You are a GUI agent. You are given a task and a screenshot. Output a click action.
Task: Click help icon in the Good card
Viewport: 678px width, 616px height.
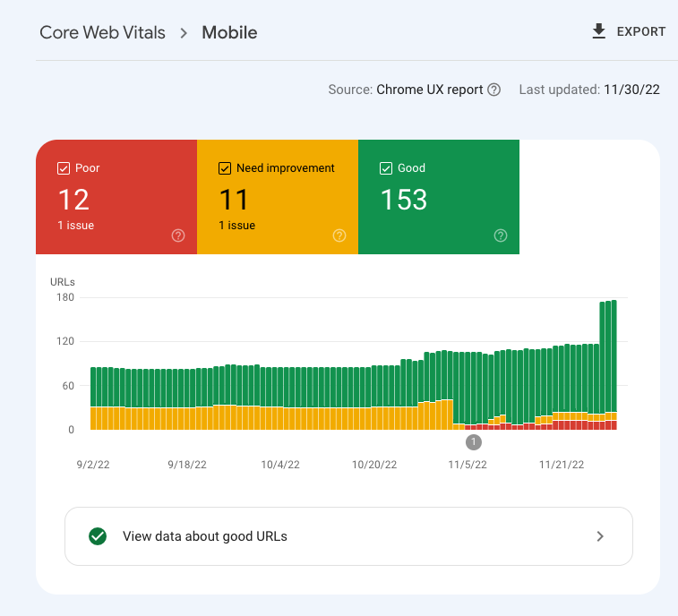[501, 235]
